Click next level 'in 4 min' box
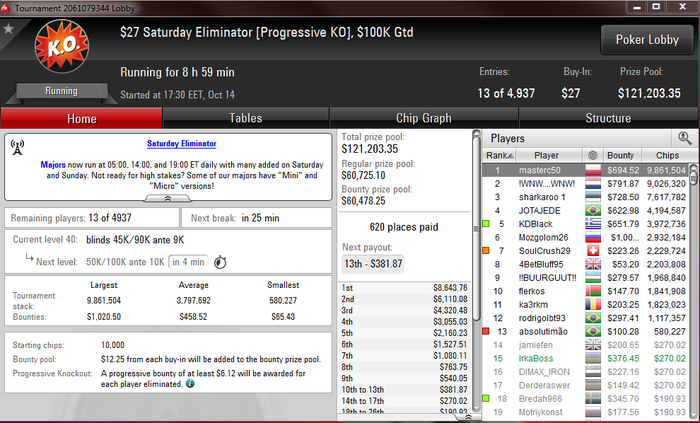Screen dimensions: 700x423 coord(188,262)
